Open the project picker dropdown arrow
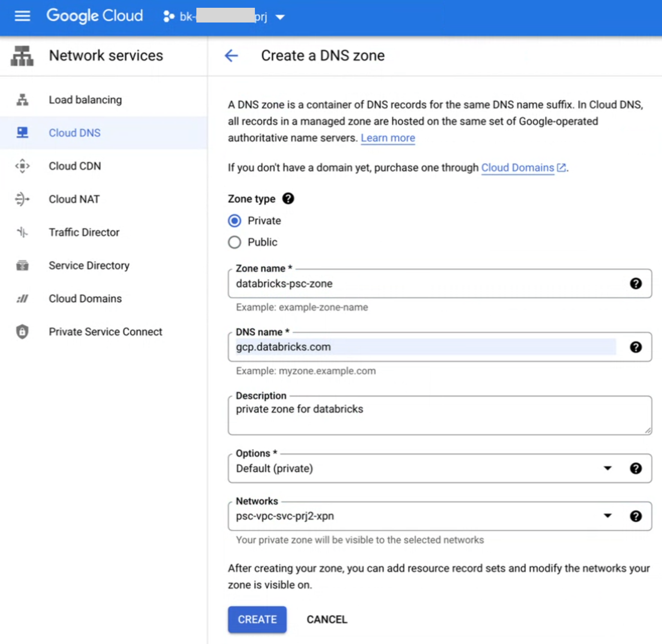 click(280, 17)
